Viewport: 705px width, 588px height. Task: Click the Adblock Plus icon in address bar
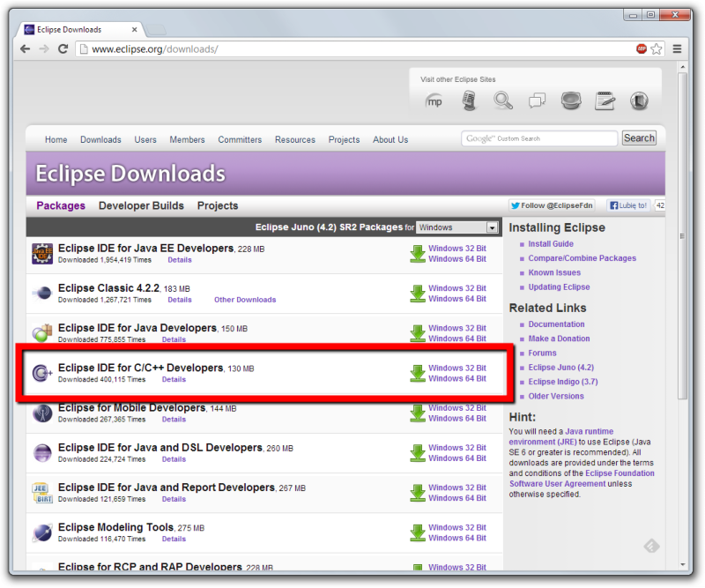(x=642, y=48)
